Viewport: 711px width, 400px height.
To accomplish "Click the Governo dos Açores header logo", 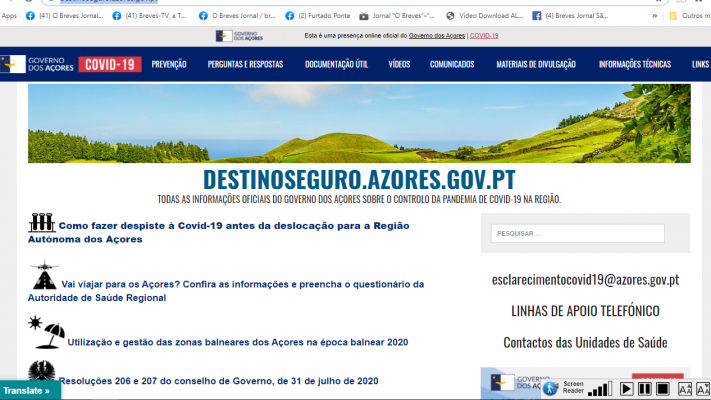I will point(38,64).
